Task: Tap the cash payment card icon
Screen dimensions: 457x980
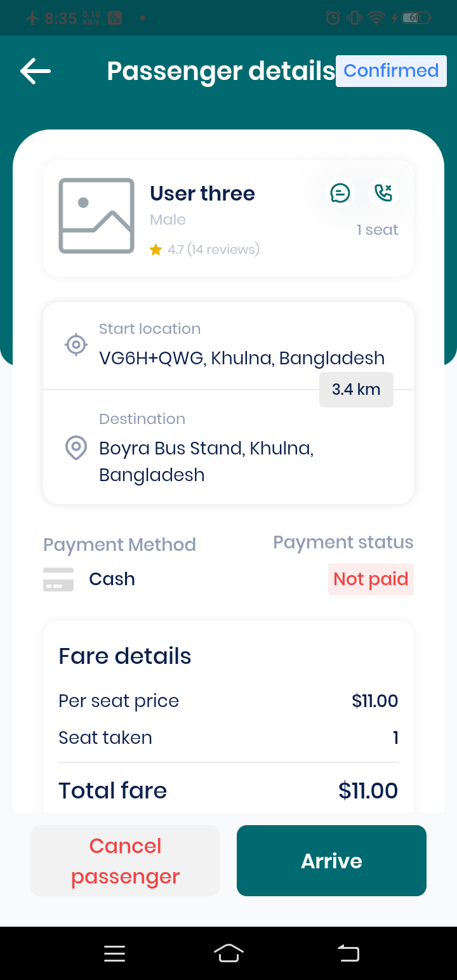Action: click(58, 579)
